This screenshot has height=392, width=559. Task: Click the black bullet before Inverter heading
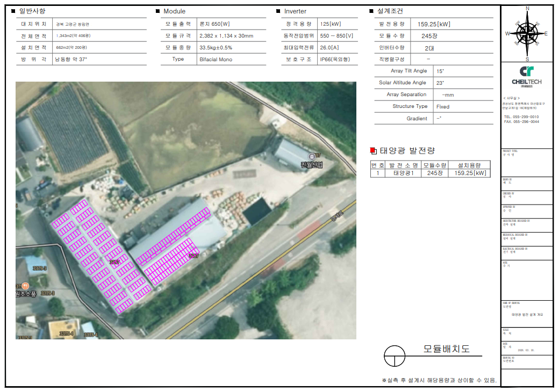click(x=278, y=11)
